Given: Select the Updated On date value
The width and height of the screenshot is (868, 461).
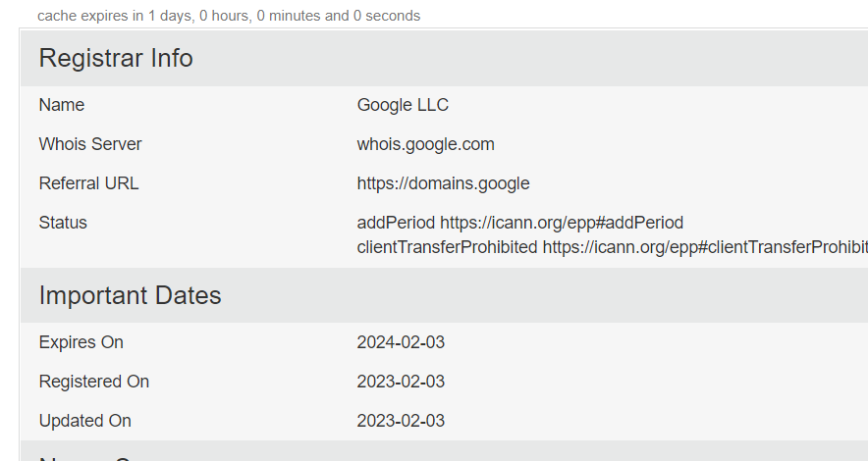Looking at the screenshot, I should point(401,421).
